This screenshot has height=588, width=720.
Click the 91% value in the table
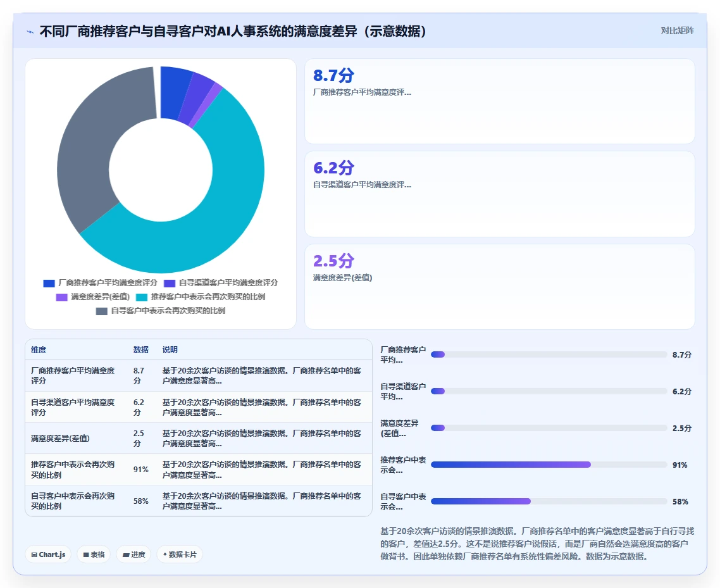coord(141,470)
